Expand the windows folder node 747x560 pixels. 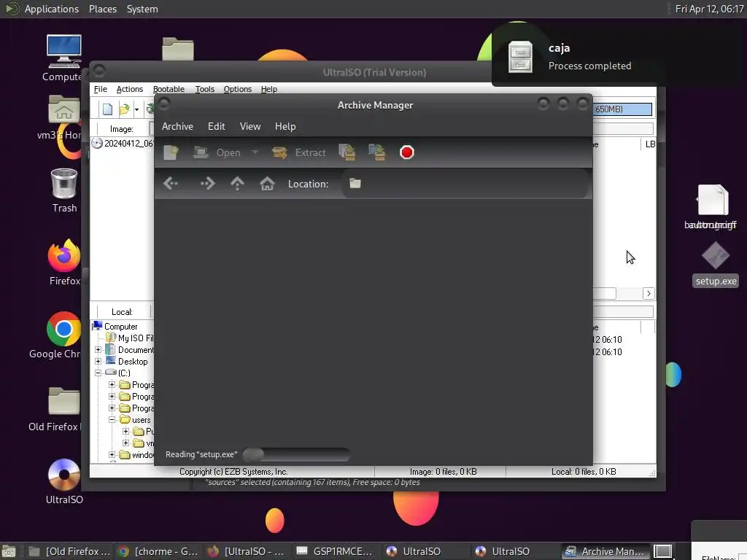[x=112, y=455]
